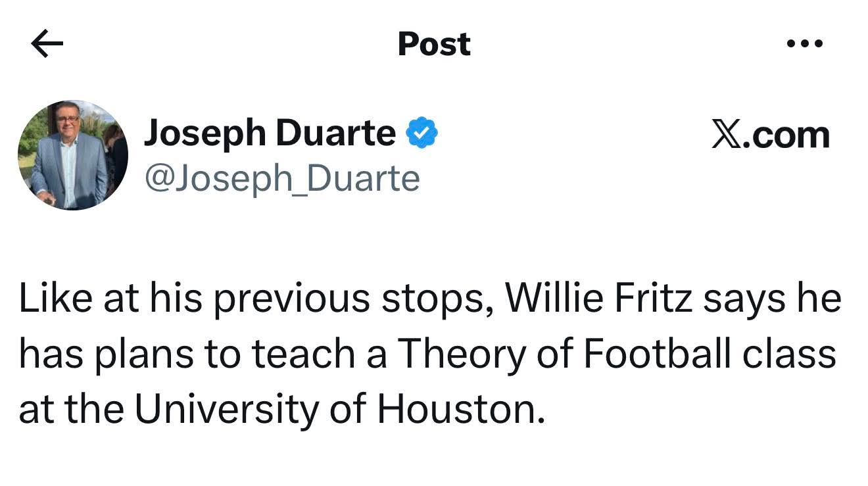Viewport: 868px width, 486px height.
Task: Click the blue verified checkmark badge
Action: click(x=422, y=134)
